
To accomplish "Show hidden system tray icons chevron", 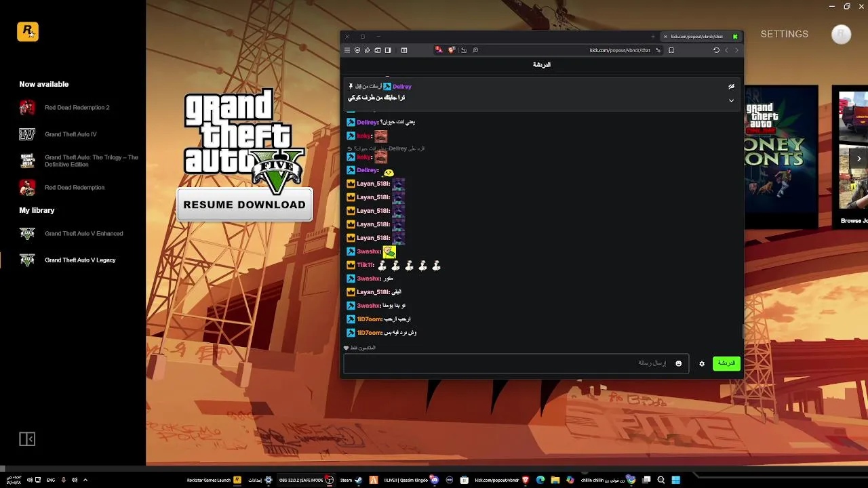I will (85, 480).
